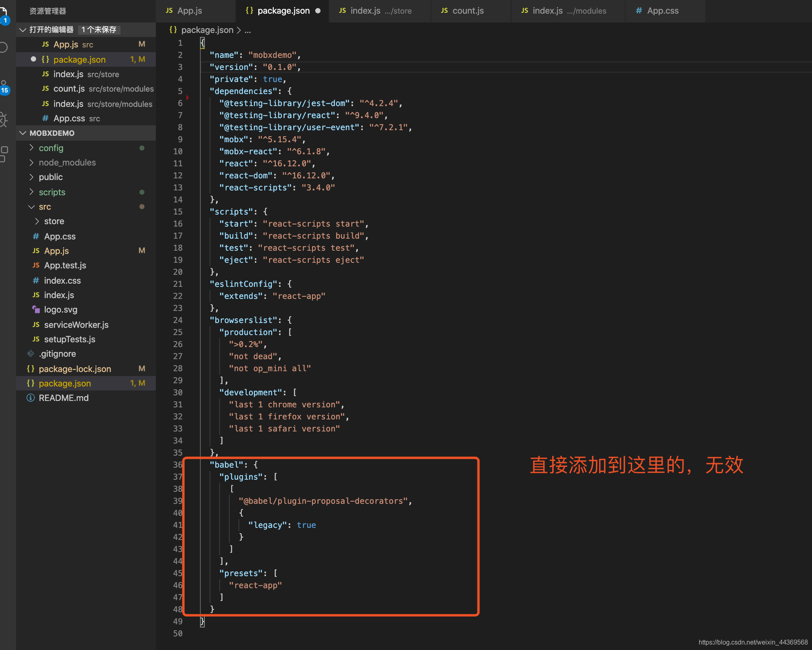Open index.js src/store in open editors
812x650 pixels.
tap(86, 74)
